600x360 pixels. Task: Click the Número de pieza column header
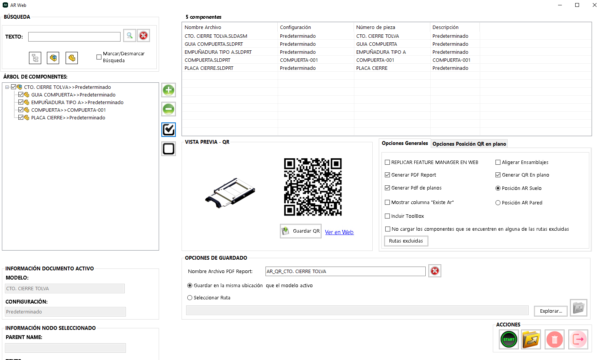tap(392, 27)
